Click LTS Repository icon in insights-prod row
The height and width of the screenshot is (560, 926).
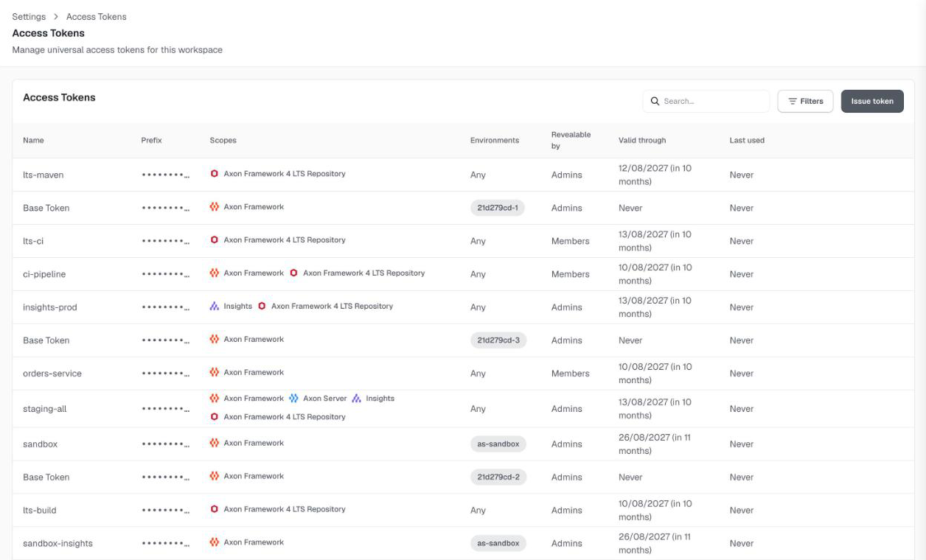[x=262, y=306]
